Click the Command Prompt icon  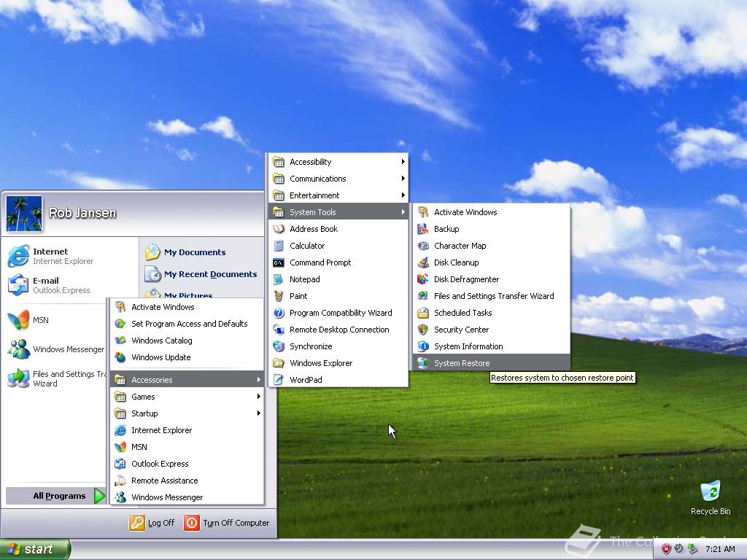(279, 262)
